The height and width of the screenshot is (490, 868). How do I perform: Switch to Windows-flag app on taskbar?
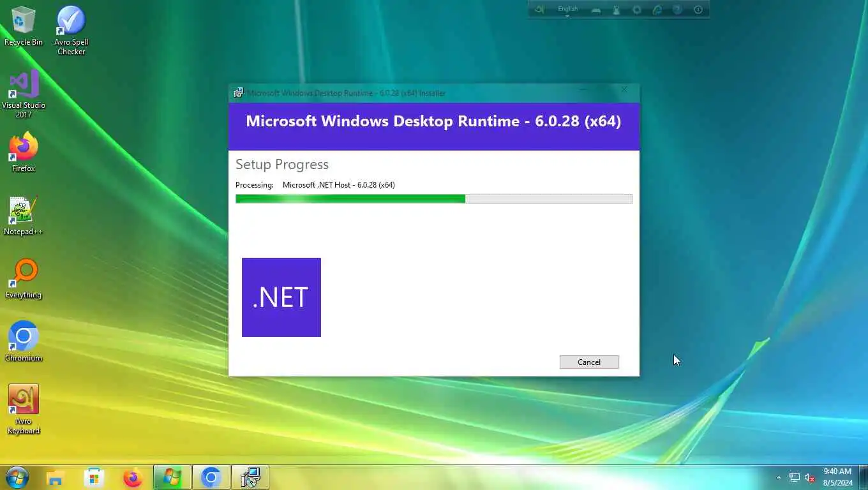pyautogui.click(x=172, y=477)
